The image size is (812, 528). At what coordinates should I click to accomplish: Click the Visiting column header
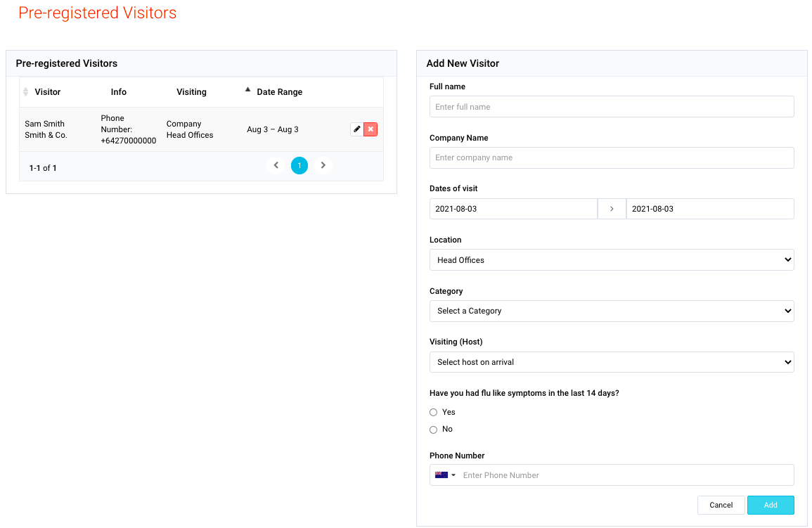pos(192,91)
